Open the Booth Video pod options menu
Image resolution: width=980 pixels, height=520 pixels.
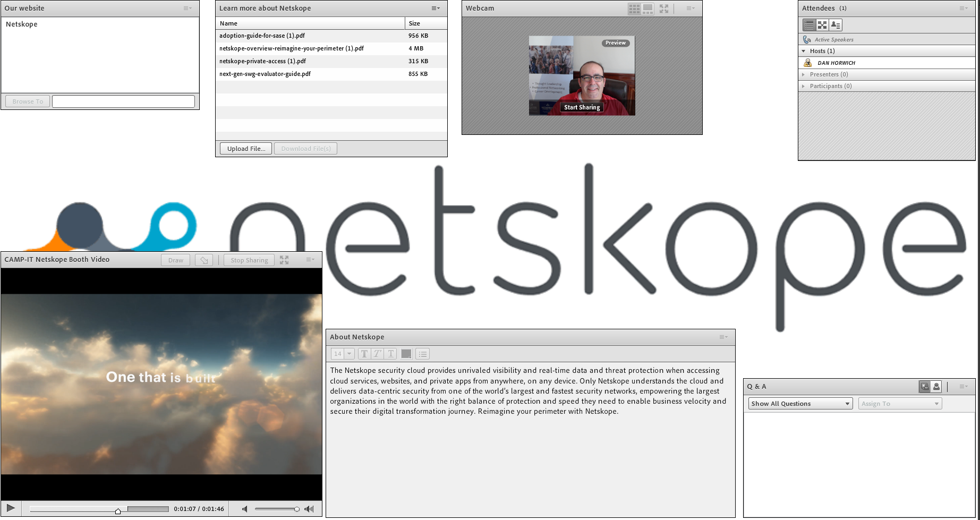310,260
